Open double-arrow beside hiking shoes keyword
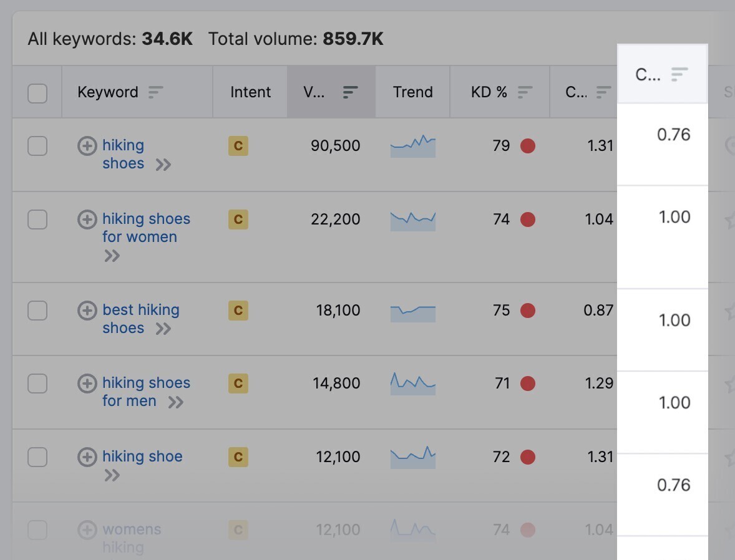735x560 pixels. (163, 165)
